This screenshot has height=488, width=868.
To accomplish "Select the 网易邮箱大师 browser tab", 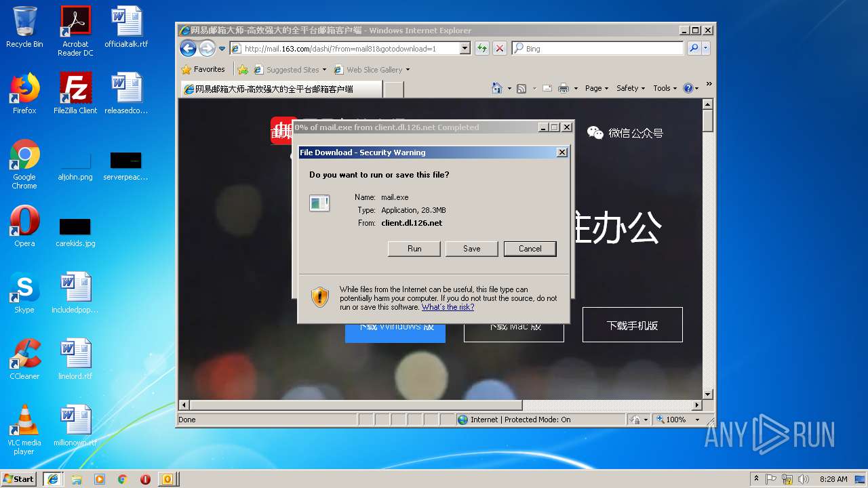I will (281, 89).
